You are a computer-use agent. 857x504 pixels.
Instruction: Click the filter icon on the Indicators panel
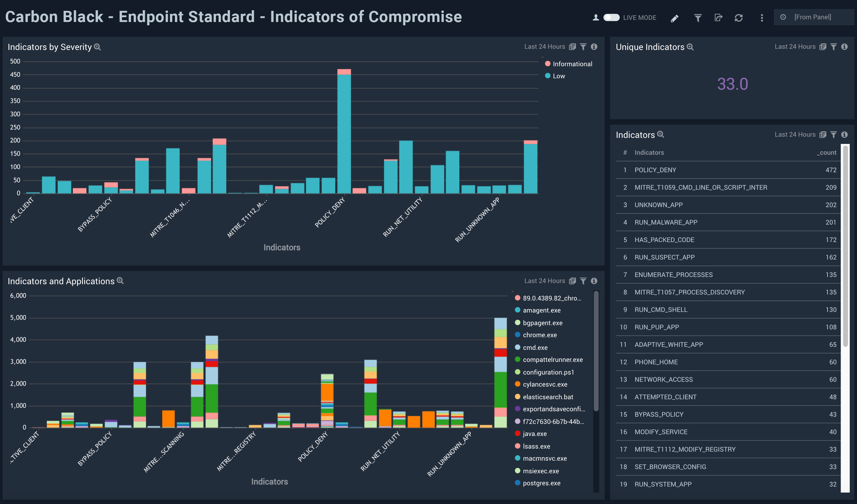coord(834,135)
